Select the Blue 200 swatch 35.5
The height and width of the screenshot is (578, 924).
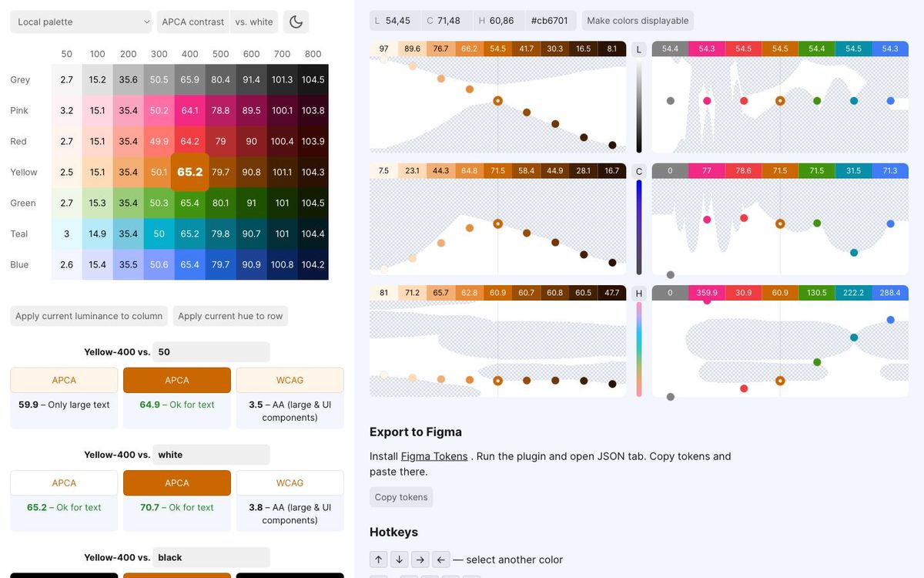coord(129,264)
